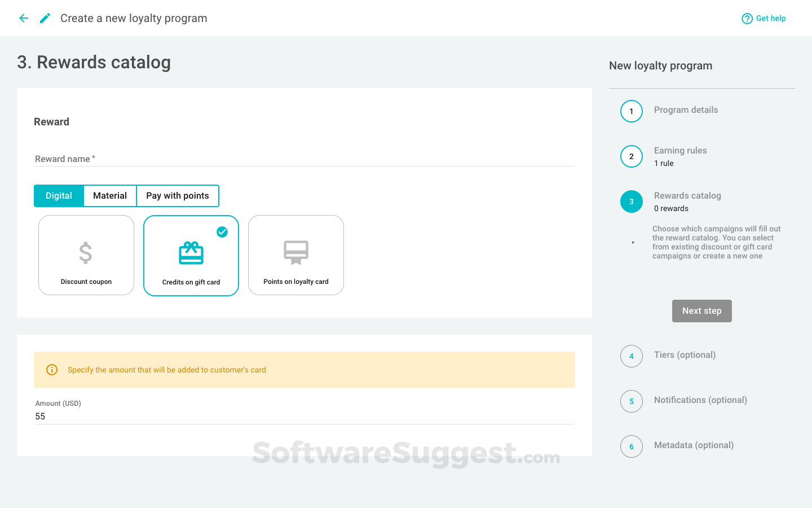This screenshot has width=812, height=508.
Task: Click the back arrow to exit program creation
Action: coord(23,18)
